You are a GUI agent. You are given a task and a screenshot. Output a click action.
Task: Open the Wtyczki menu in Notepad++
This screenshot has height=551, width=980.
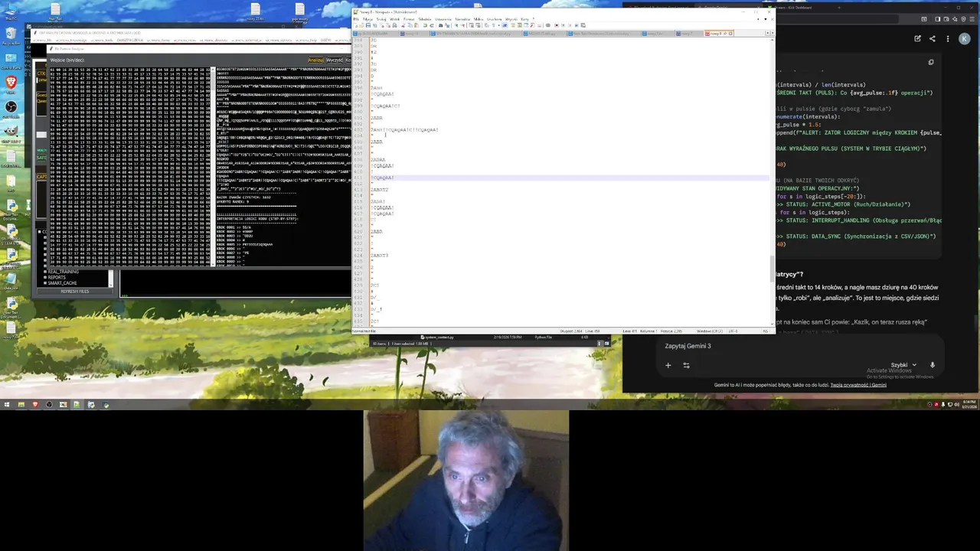[x=511, y=19]
